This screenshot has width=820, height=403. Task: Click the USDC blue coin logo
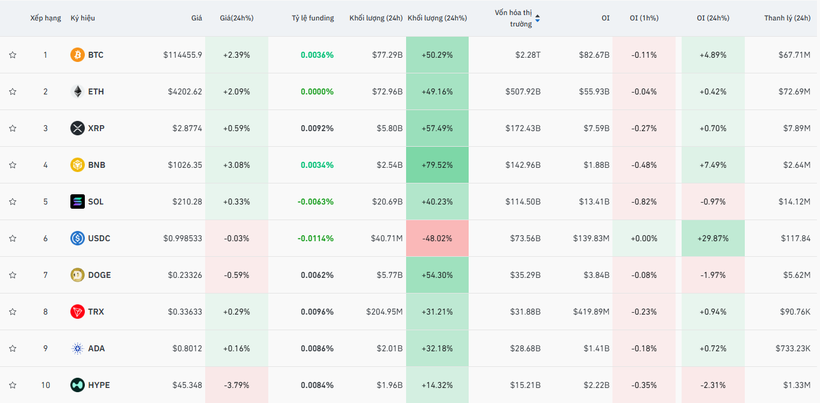77,238
